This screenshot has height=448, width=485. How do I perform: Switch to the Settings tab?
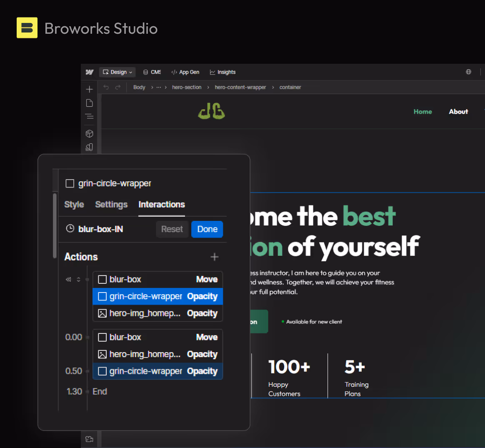pyautogui.click(x=111, y=205)
